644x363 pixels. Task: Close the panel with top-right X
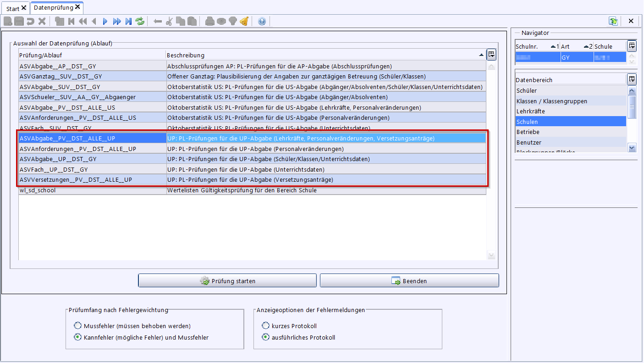tap(631, 21)
